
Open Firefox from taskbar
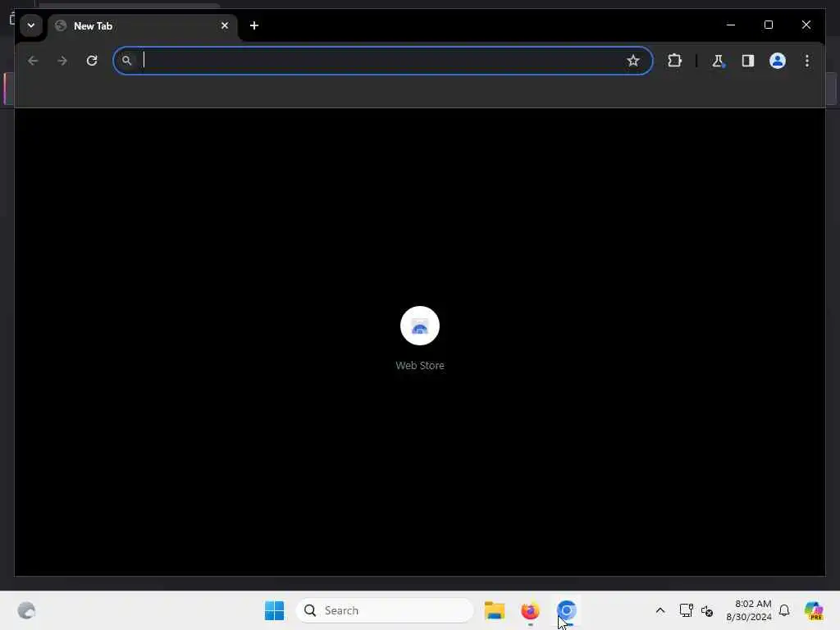pos(531,610)
